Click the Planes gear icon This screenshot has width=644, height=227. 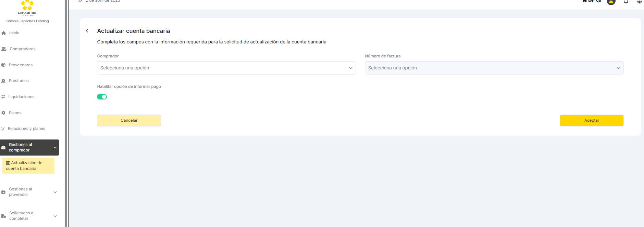pyautogui.click(x=3, y=113)
